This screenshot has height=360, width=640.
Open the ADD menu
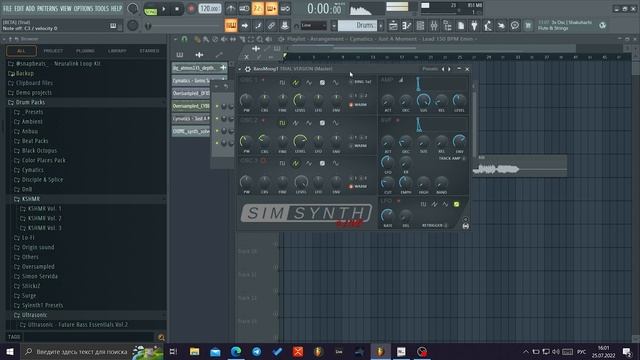point(31,8)
